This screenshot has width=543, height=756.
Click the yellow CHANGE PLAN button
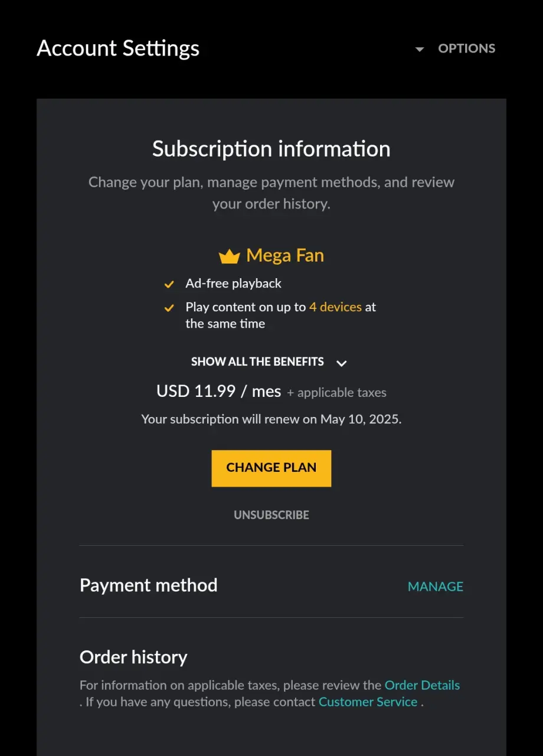[271, 468]
